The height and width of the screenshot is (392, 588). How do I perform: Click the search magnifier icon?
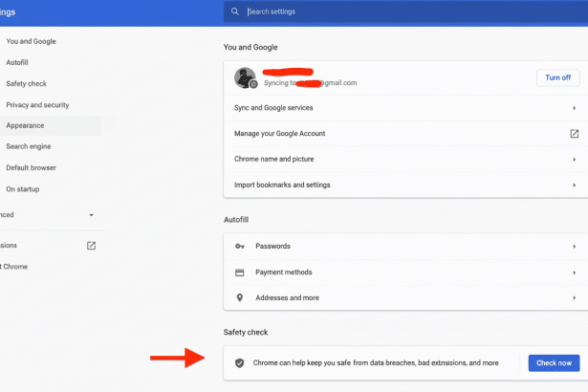(235, 11)
